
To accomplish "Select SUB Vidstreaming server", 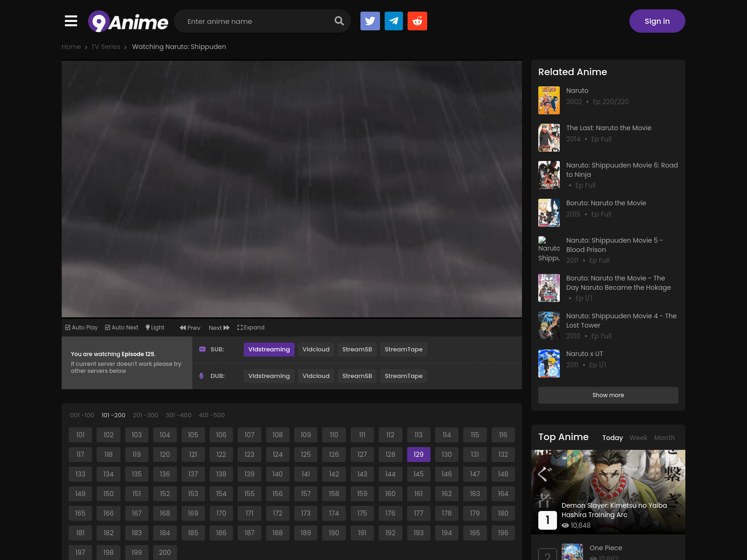I will (x=269, y=350).
